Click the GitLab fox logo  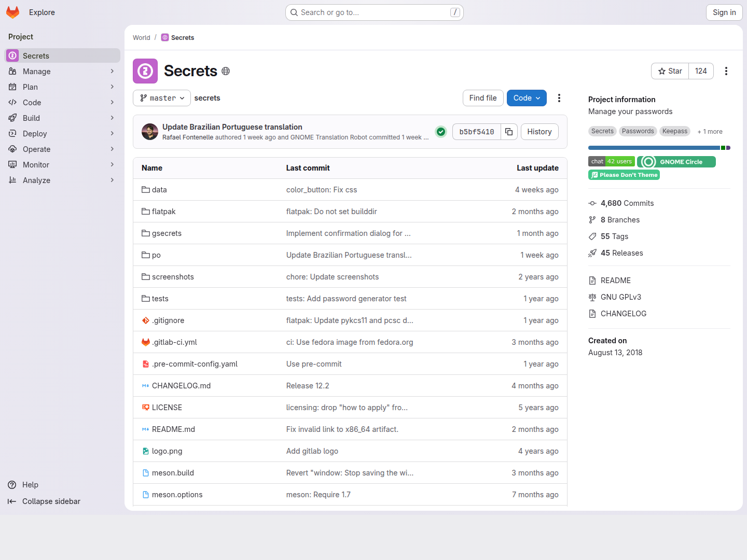tap(13, 12)
